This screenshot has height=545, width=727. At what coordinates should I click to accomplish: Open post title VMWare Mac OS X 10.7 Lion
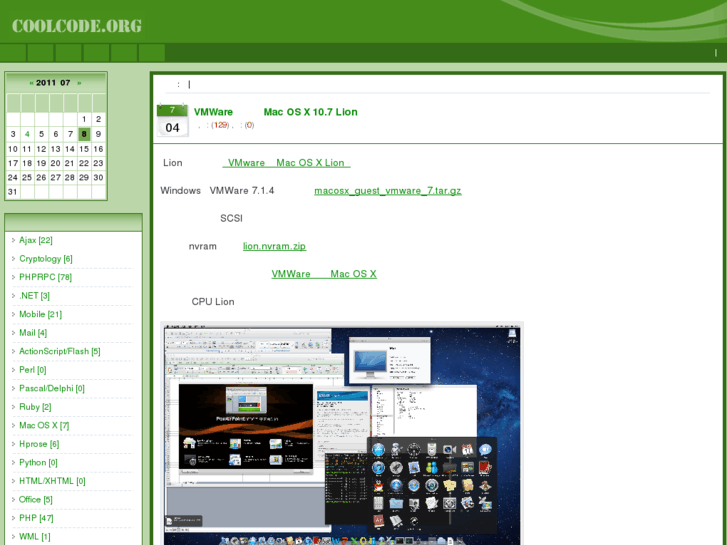(x=275, y=112)
